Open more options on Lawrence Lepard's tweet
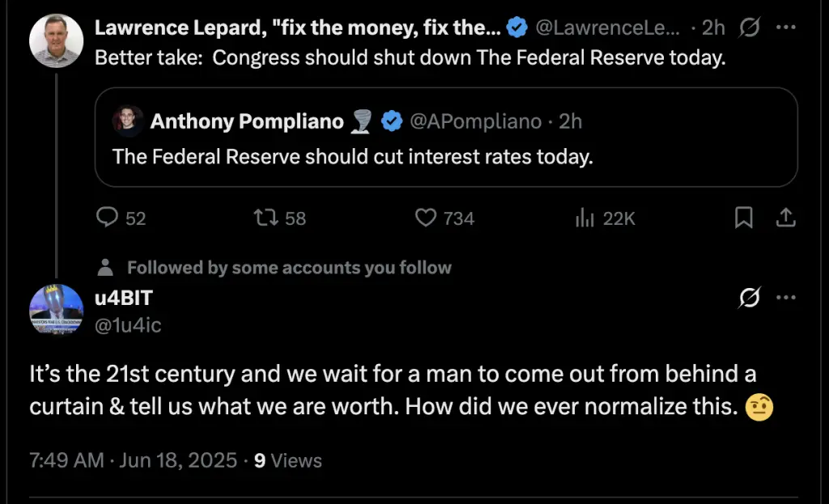Viewport: 829px width, 504px height. (785, 27)
